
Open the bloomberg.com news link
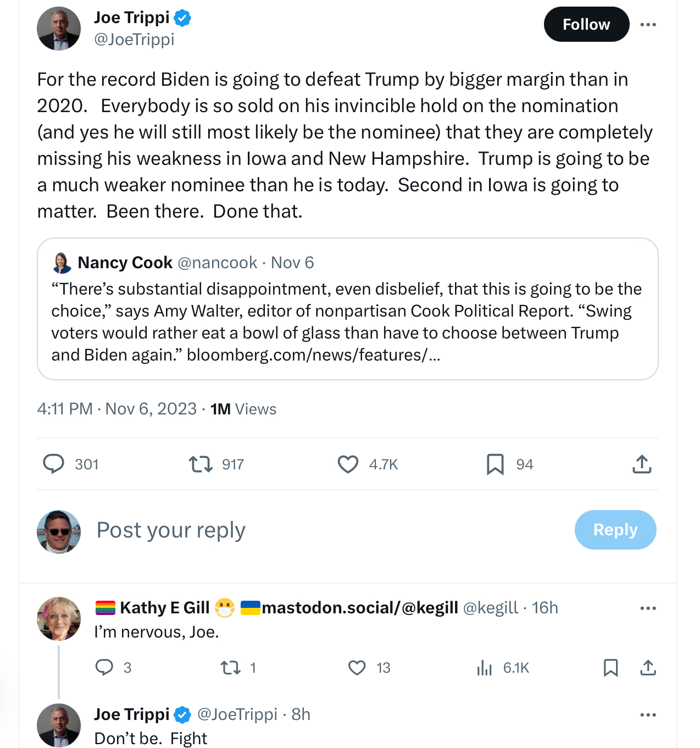313,355
